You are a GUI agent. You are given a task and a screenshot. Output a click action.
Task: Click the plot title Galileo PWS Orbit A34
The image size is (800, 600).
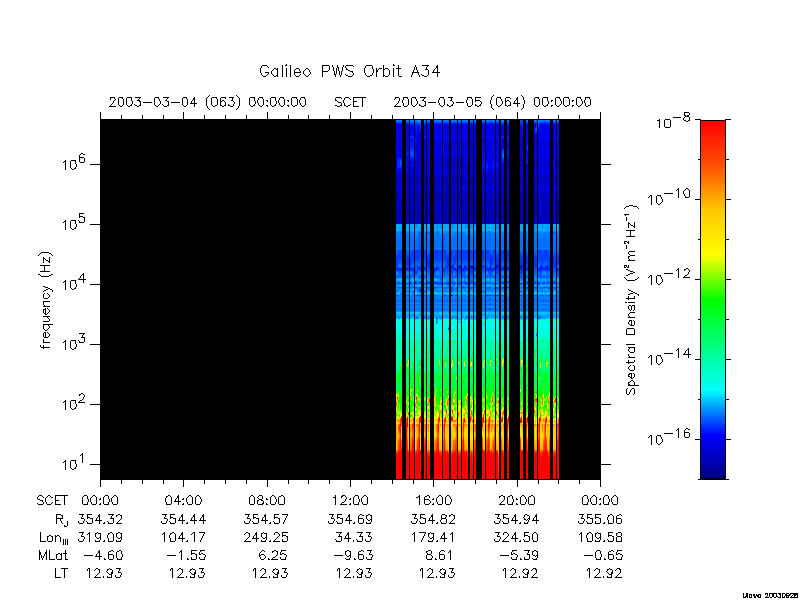click(x=349, y=71)
